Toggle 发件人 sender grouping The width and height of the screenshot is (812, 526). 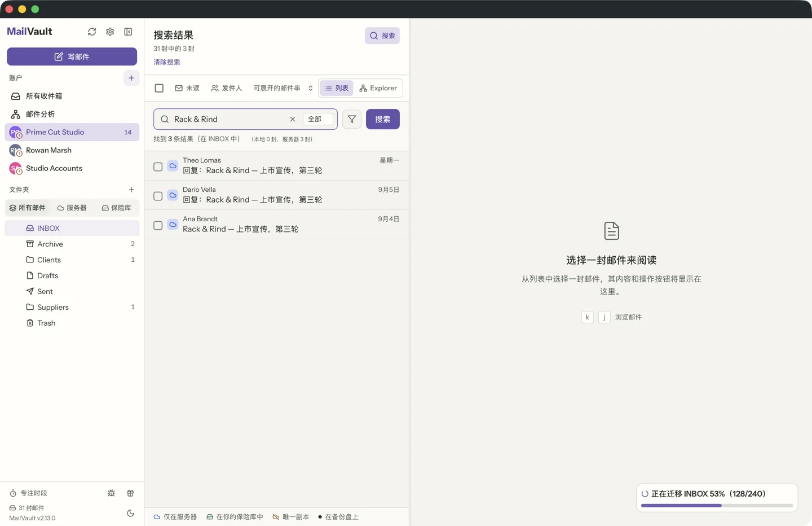[227, 88]
